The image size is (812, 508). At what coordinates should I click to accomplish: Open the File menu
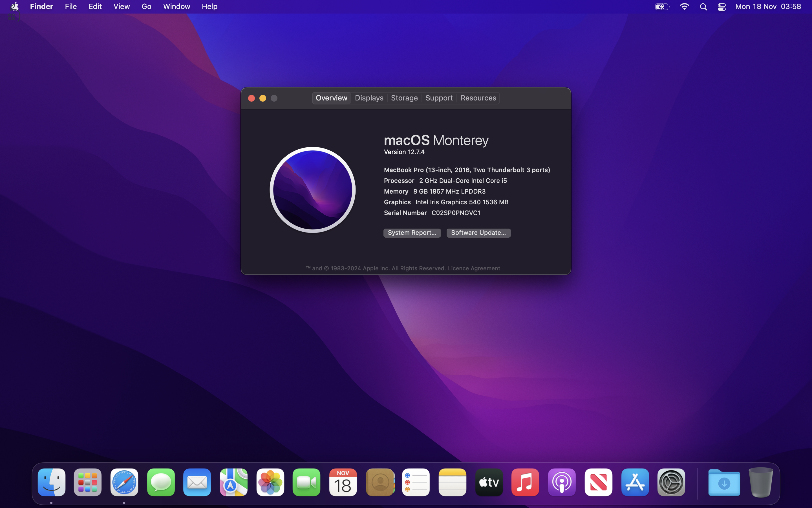click(71, 6)
